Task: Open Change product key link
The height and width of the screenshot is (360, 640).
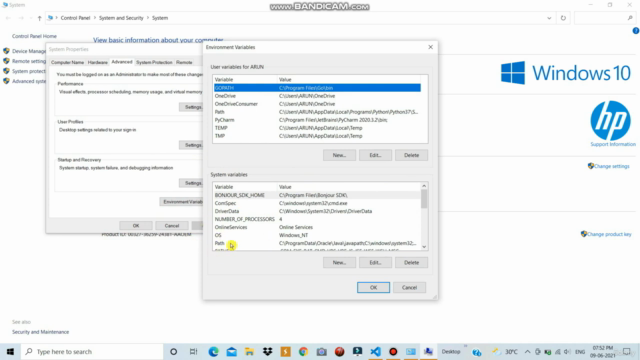Action: click(x=609, y=234)
